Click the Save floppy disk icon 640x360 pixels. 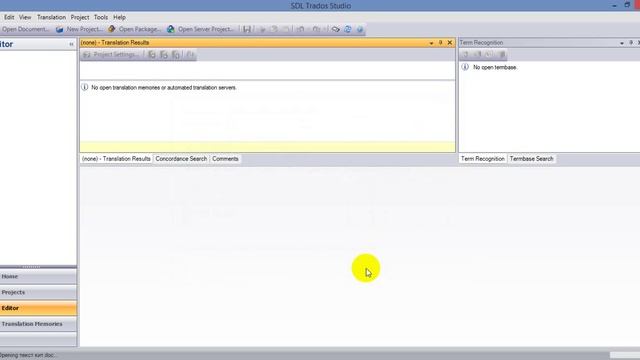point(247,29)
